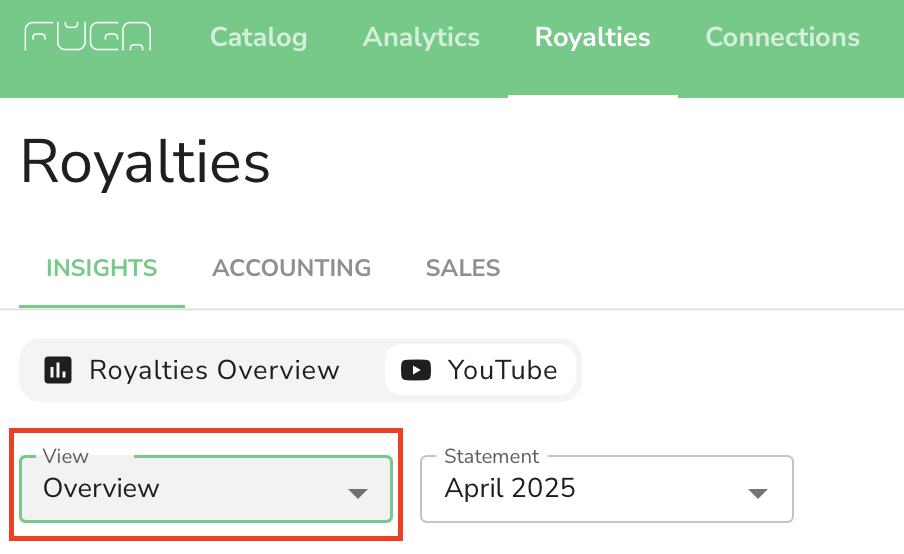904x554 pixels.
Task: Open the View dropdown
Action: point(206,489)
